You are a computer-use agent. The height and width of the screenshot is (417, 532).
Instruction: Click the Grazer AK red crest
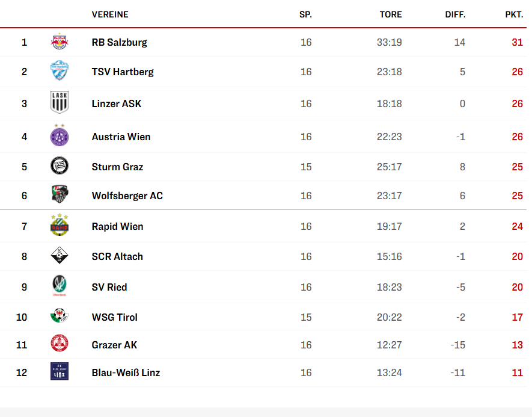pyautogui.click(x=60, y=344)
